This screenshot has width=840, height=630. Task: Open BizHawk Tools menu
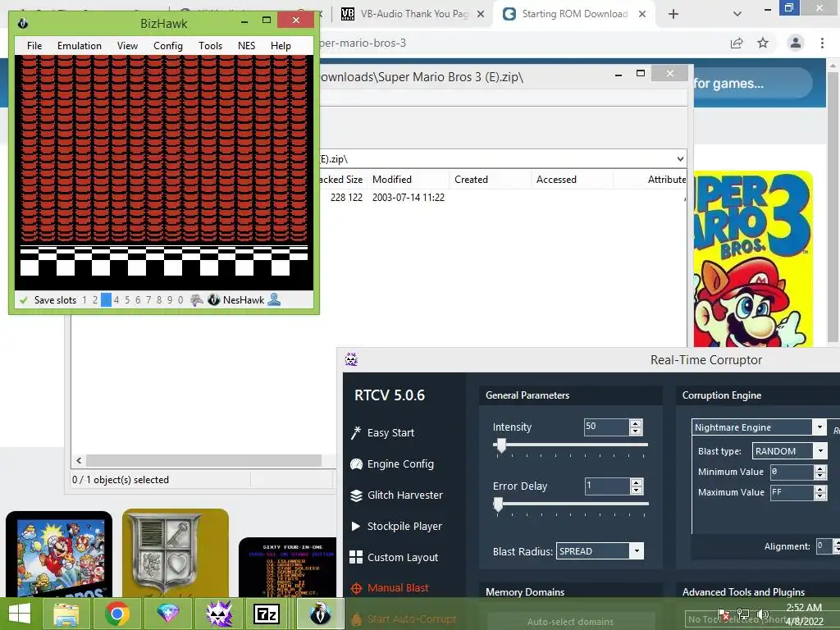(210, 46)
